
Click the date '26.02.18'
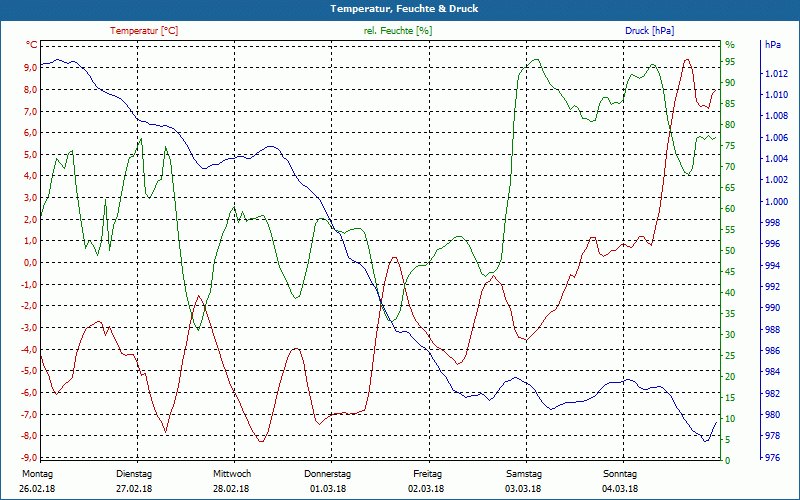(x=37, y=489)
